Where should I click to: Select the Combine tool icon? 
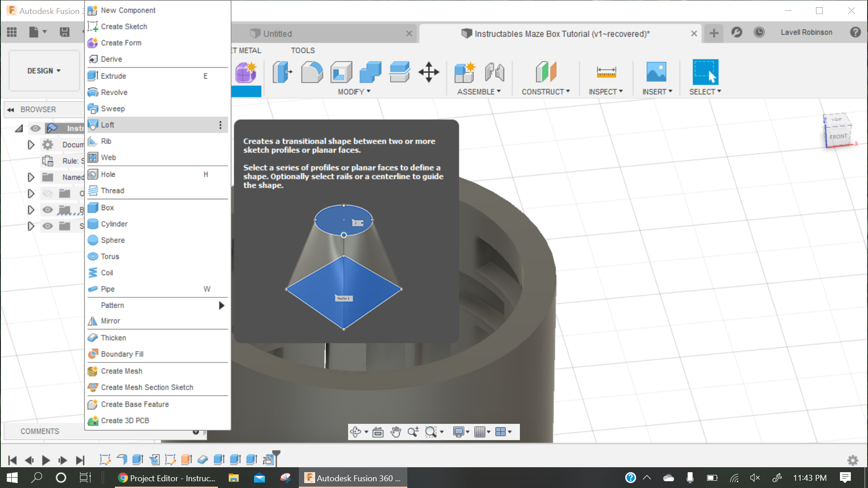click(371, 72)
